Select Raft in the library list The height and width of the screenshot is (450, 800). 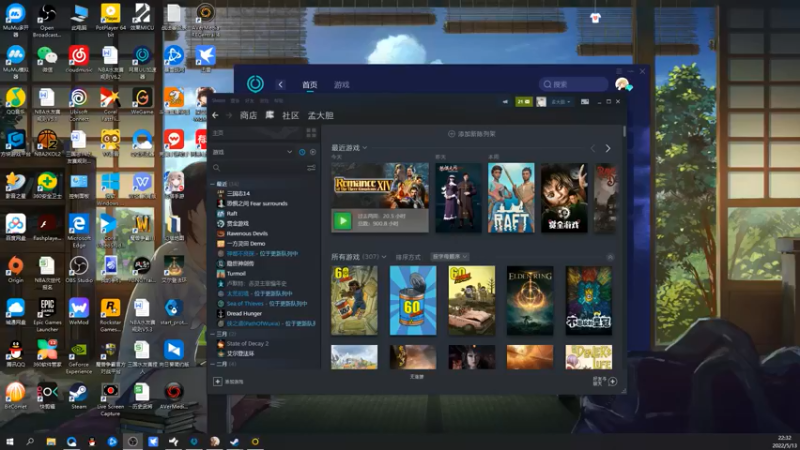coord(232,213)
